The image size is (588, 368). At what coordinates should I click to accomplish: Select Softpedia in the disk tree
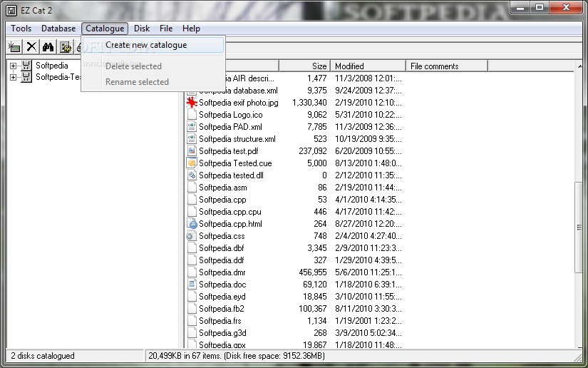coord(52,66)
